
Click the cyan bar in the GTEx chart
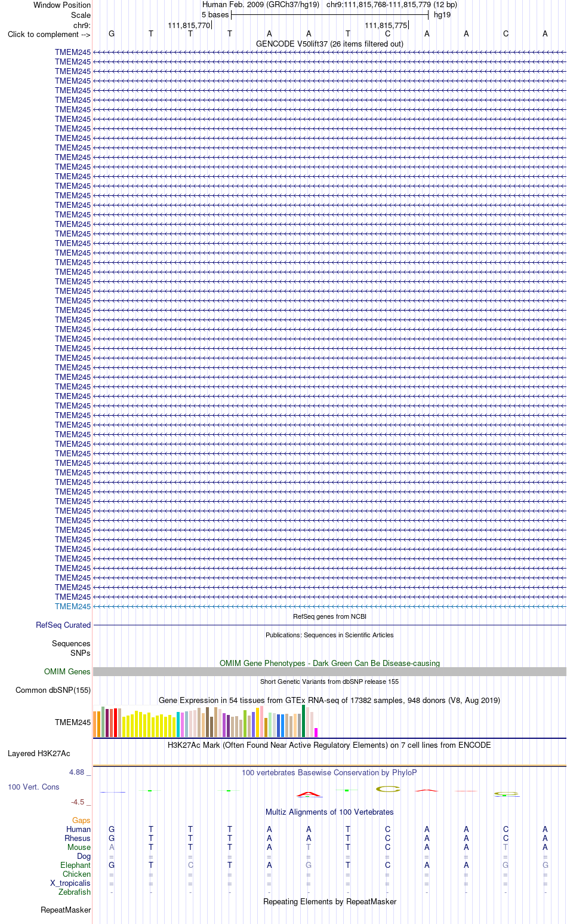click(x=178, y=725)
